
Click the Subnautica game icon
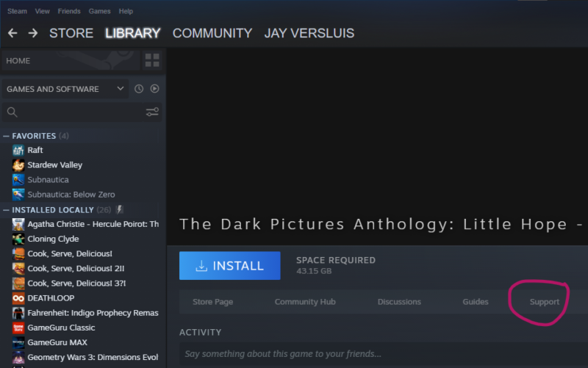pos(18,180)
